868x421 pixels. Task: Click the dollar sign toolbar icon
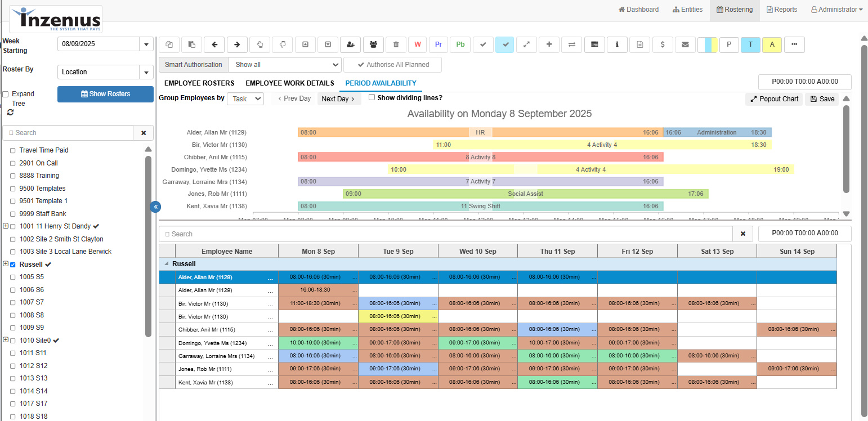(663, 44)
